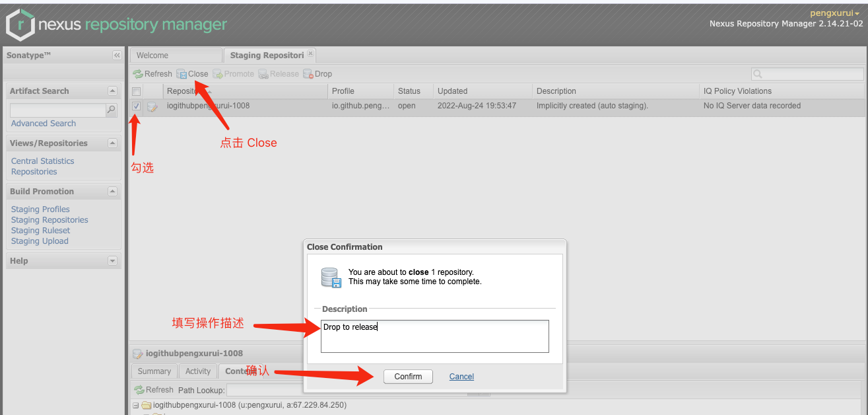Click the '2022-Aug-24 19:53:47' updated cell
Screen dimensions: 868x415
483,106
